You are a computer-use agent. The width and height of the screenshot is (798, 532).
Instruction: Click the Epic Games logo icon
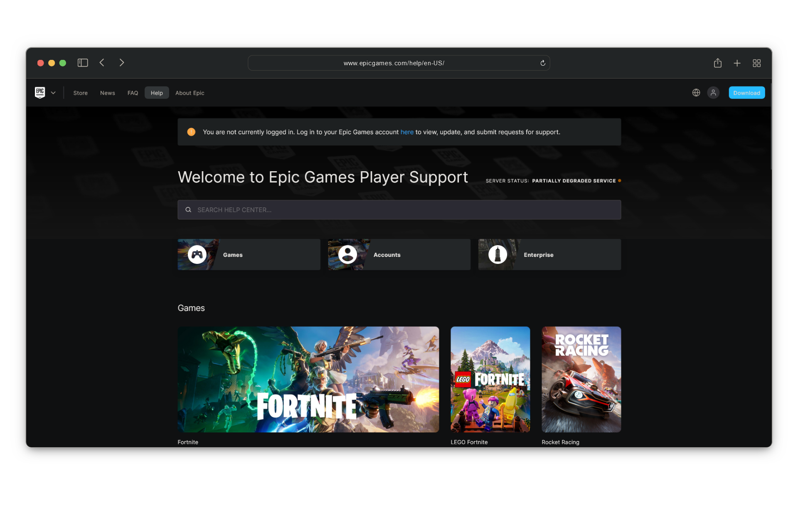[40, 92]
